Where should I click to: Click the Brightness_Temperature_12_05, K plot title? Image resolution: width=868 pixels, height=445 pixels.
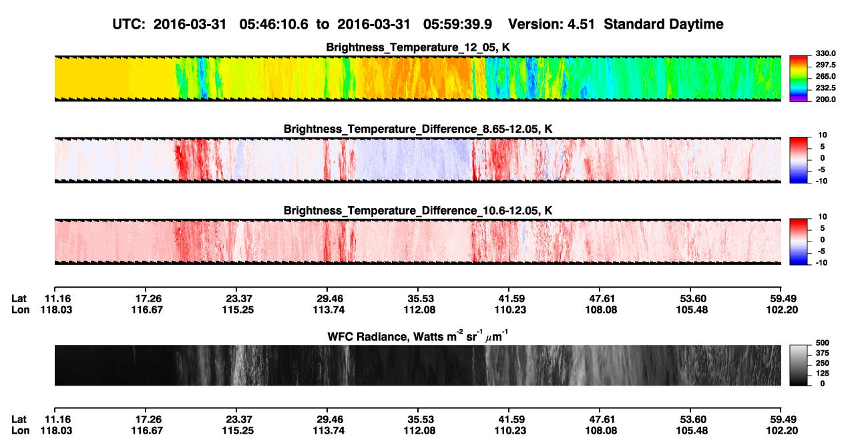pos(418,48)
